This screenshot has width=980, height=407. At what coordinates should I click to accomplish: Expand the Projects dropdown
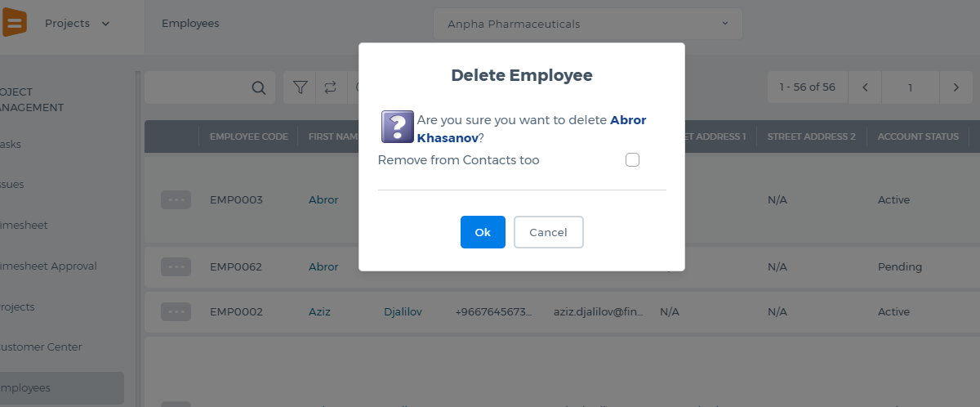pos(78,24)
